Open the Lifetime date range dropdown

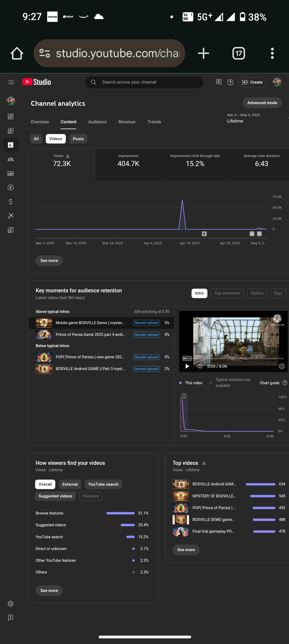click(x=257, y=118)
